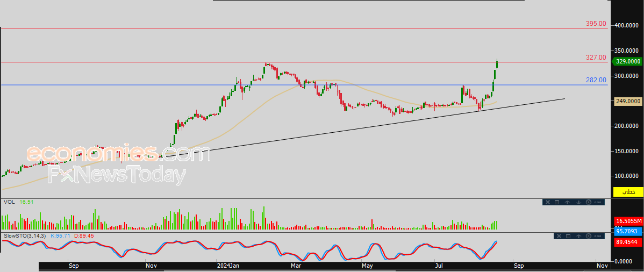Open more options for VOL panel
Screen dimensions: 644x272
[x=598, y=202]
